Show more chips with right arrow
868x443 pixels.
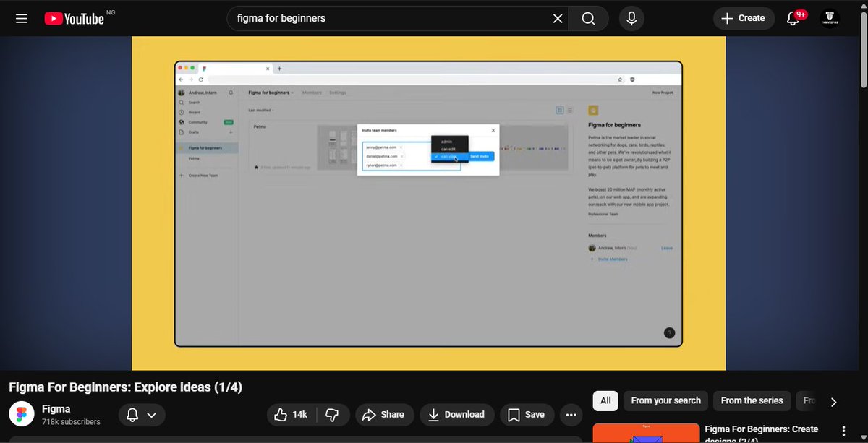click(833, 402)
